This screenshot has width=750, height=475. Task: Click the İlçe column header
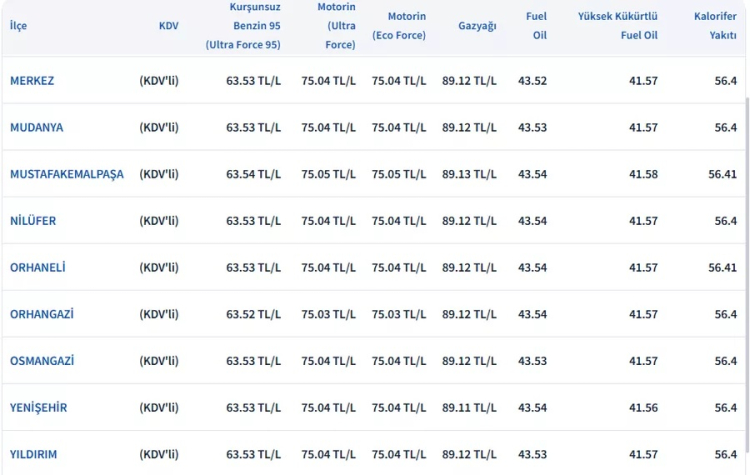tap(18, 26)
